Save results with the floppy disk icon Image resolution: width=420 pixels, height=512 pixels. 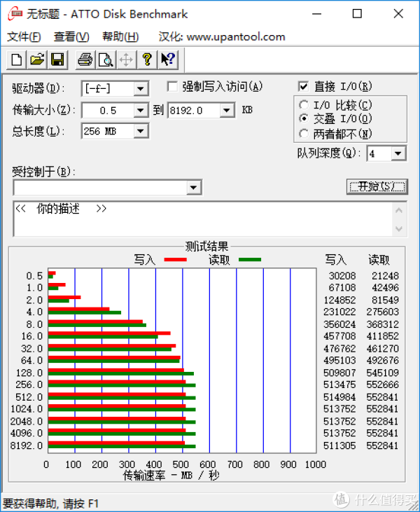coord(58,60)
